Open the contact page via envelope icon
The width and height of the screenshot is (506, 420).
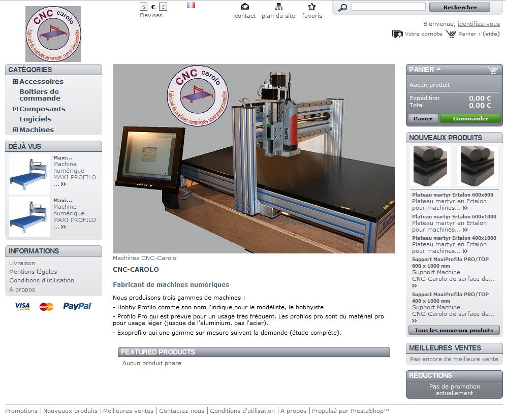point(245,8)
